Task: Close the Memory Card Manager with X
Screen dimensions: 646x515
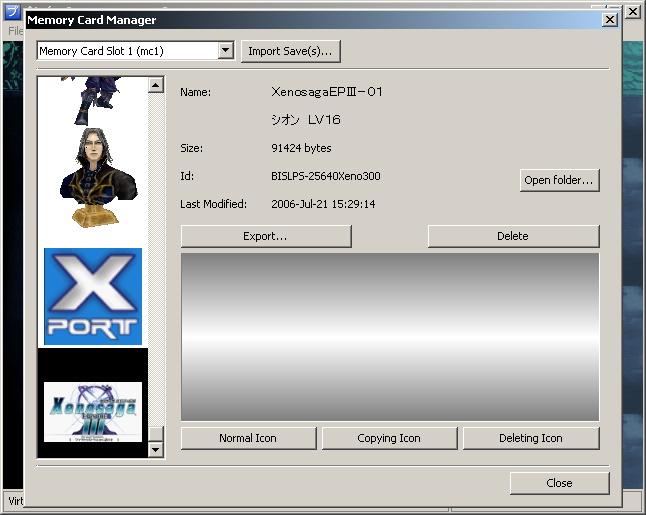Action: (609, 20)
